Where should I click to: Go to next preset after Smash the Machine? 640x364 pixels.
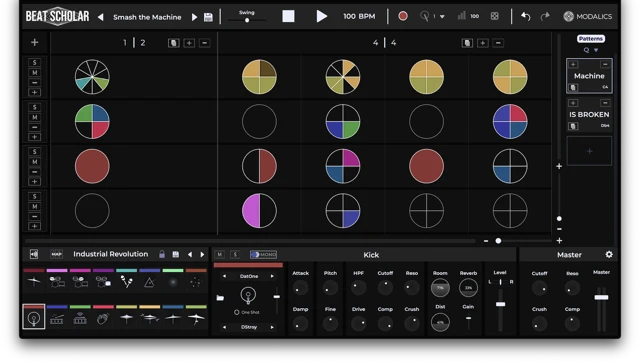tap(194, 17)
